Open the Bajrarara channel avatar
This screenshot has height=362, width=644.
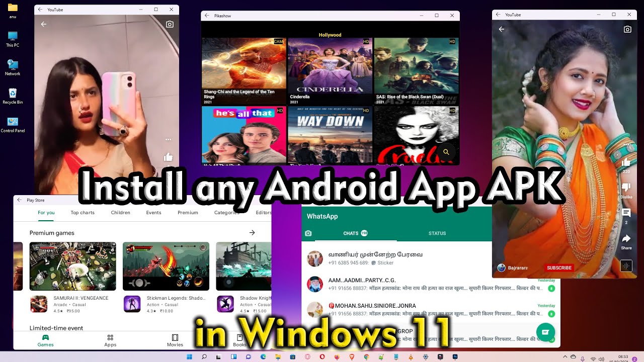(x=501, y=268)
